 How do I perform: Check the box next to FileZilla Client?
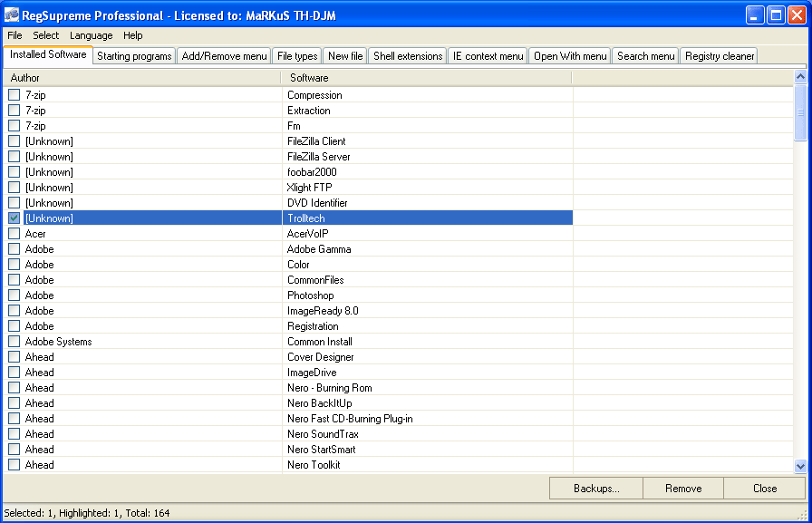tap(14, 140)
